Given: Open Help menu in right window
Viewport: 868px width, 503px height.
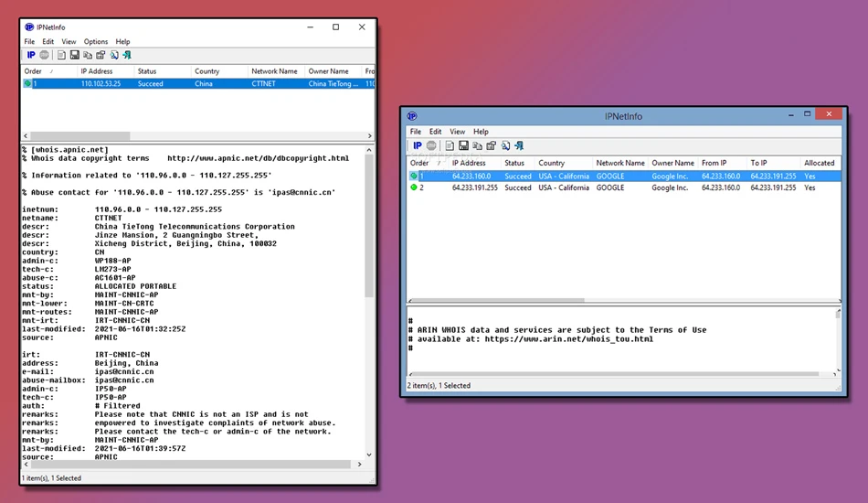Looking at the screenshot, I should [481, 132].
